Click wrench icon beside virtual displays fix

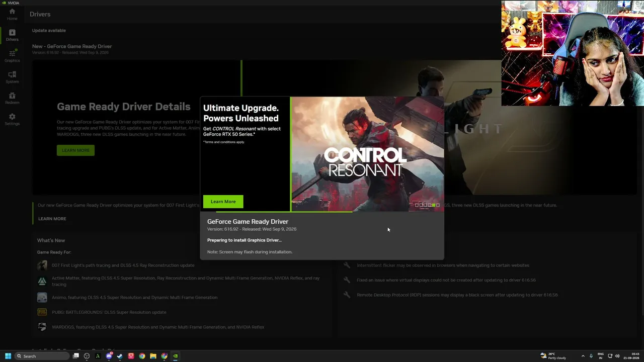pos(347,280)
